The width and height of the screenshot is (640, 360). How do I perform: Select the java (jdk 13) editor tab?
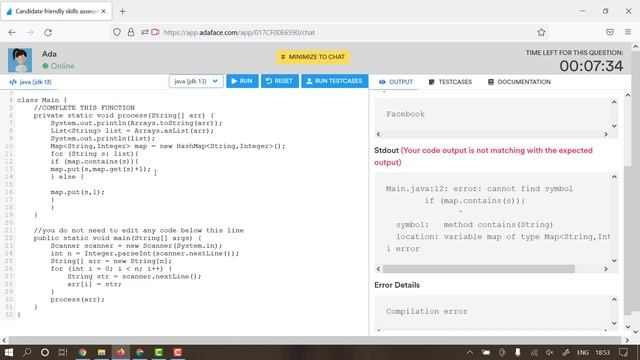[31, 82]
